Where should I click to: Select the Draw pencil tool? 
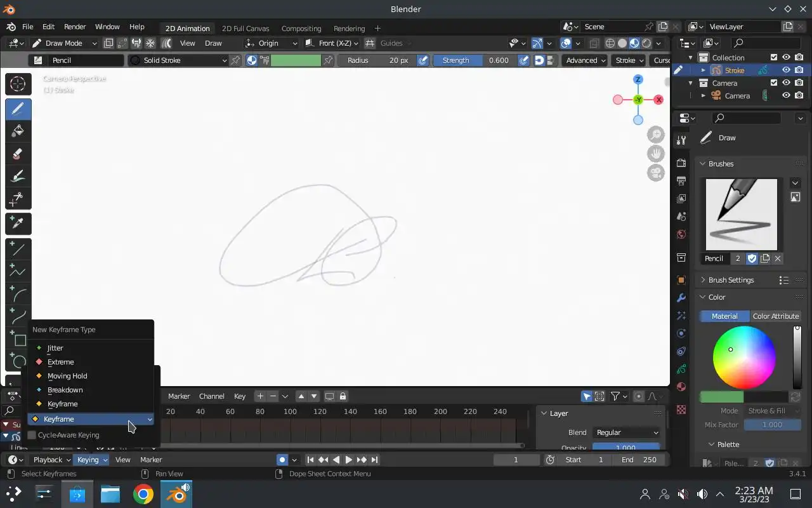[18, 109]
